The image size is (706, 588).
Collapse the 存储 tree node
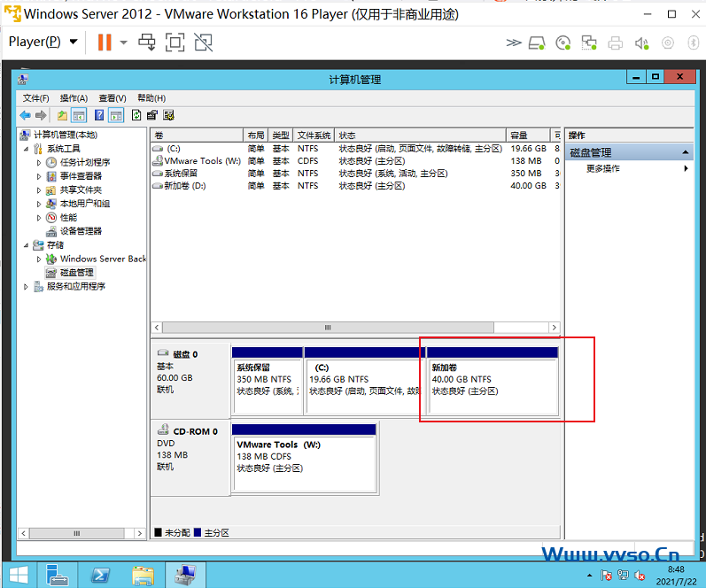pos(26,245)
